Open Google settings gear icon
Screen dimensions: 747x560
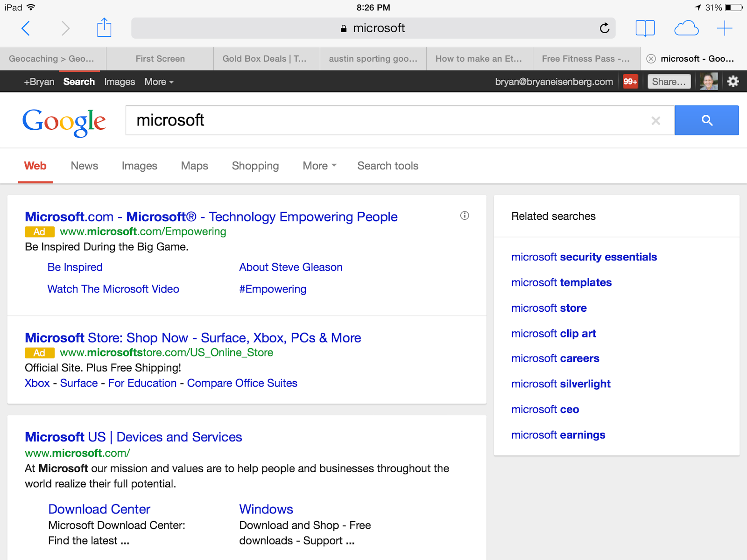pos(733,82)
